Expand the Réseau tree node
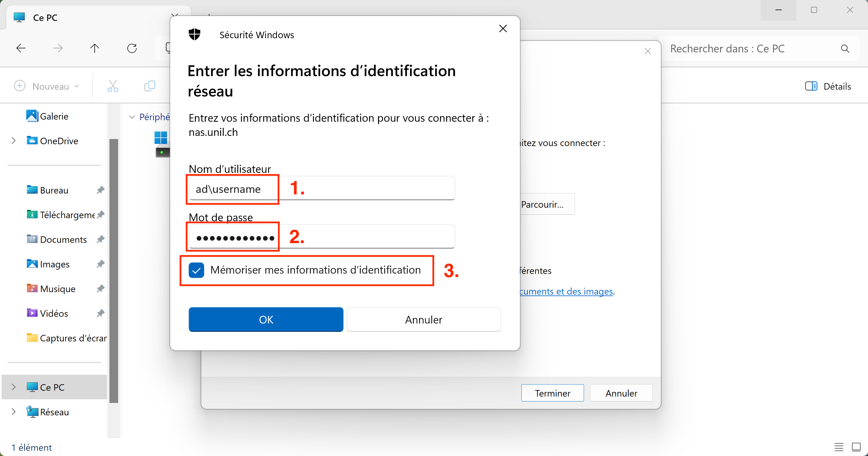 tap(14, 412)
